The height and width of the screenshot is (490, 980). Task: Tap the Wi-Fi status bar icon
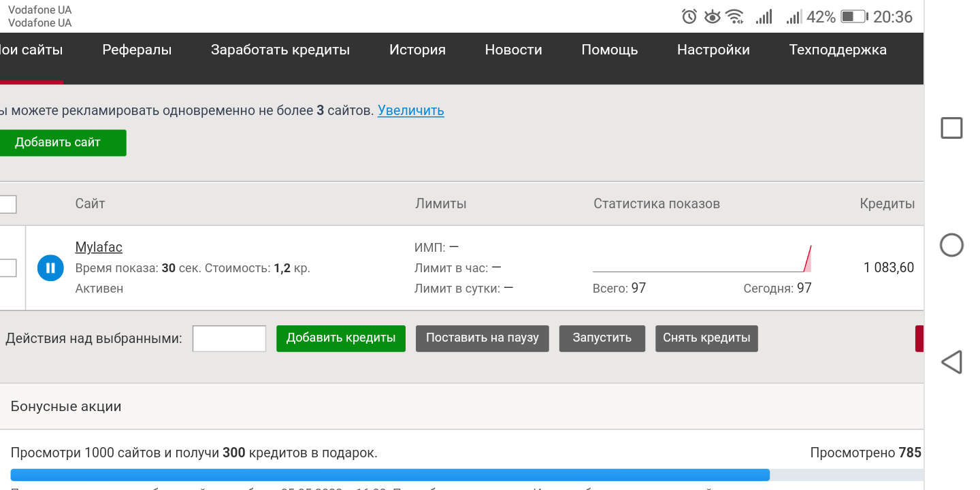click(x=734, y=17)
